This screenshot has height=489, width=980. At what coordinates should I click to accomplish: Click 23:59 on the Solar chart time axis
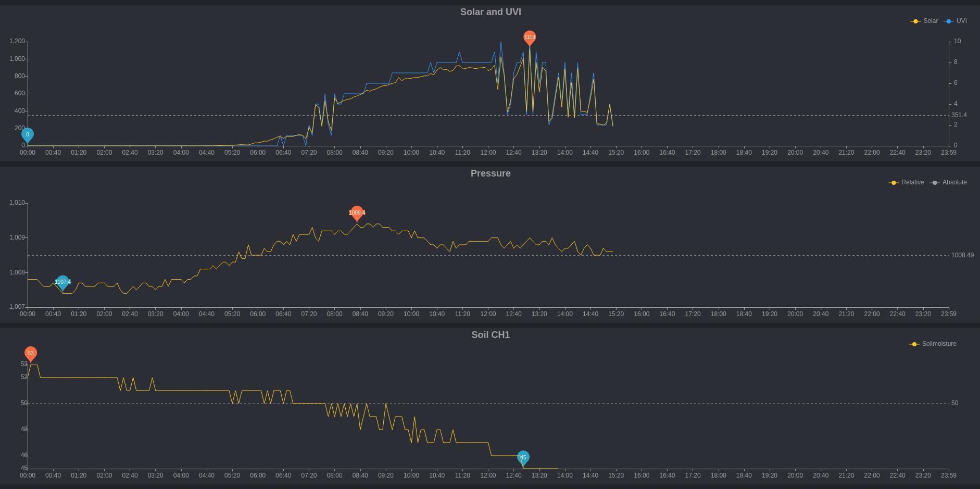948,153
